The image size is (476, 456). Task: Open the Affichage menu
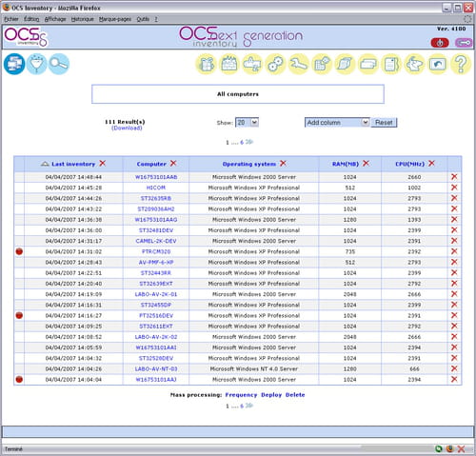click(55, 19)
